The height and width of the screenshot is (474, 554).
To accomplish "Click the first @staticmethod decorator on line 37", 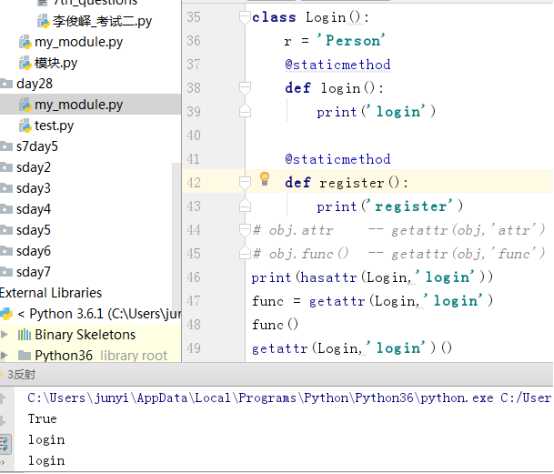I will (338, 65).
